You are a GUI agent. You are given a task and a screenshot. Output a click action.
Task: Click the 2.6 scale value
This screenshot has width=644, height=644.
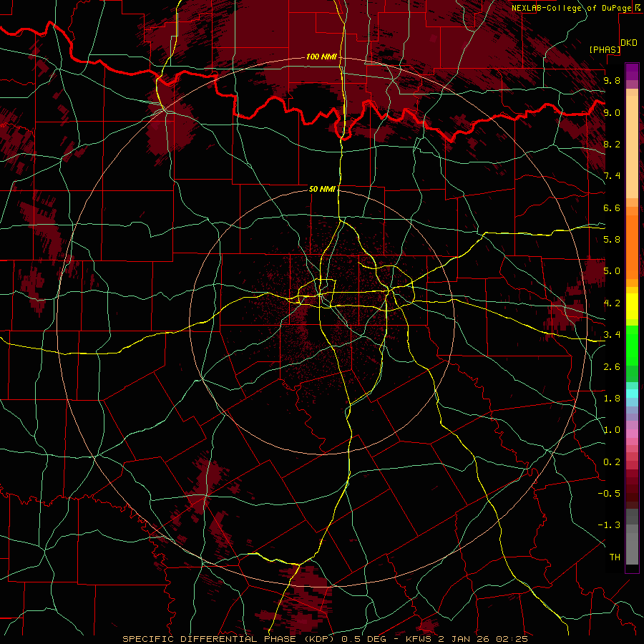(x=612, y=367)
